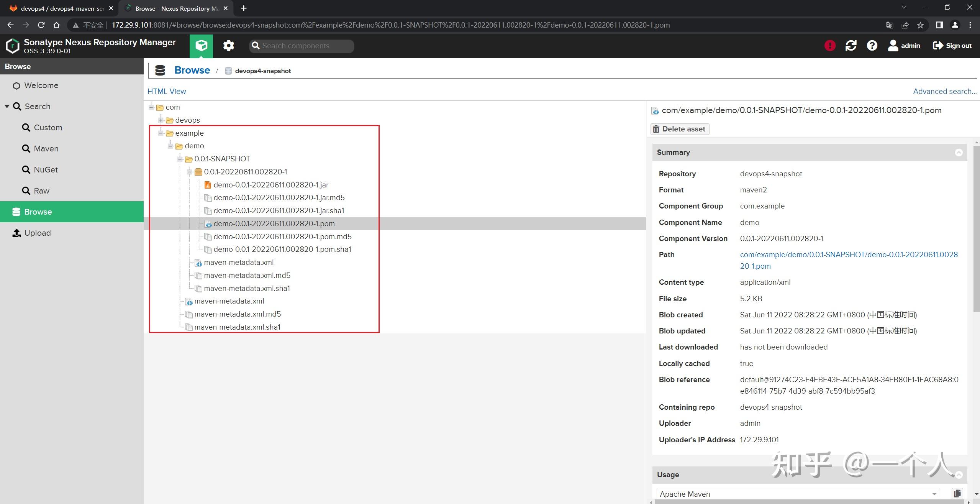Collapse the Search section in sidebar
Screen dimensions: 980x504
click(7, 107)
